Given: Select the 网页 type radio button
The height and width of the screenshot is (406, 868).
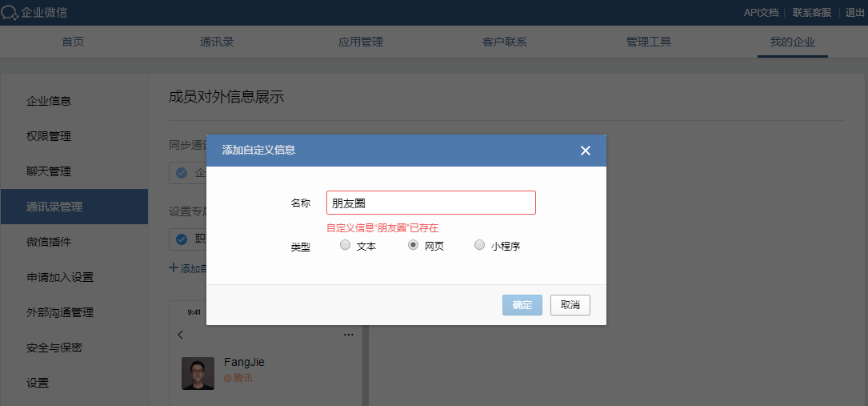Looking at the screenshot, I should [413, 245].
